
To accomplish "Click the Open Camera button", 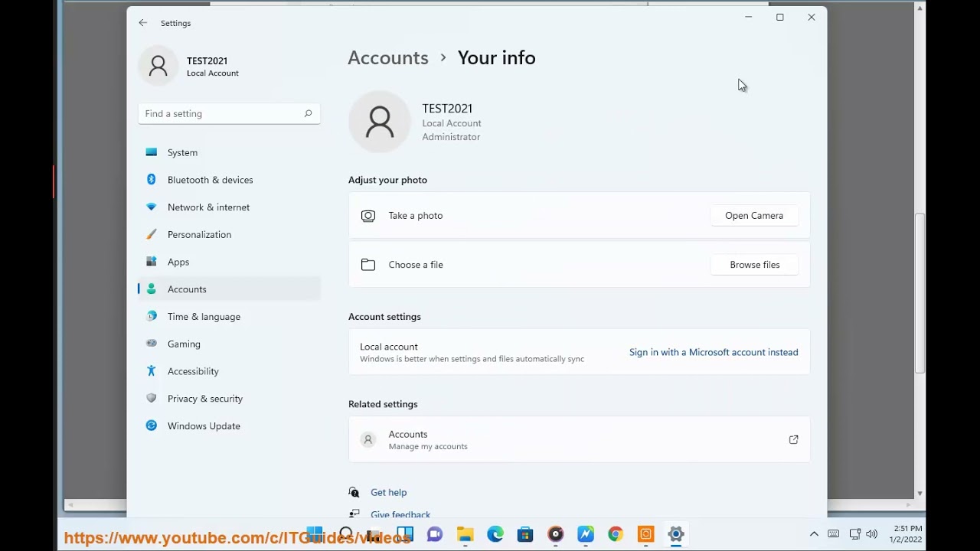I will coord(754,216).
